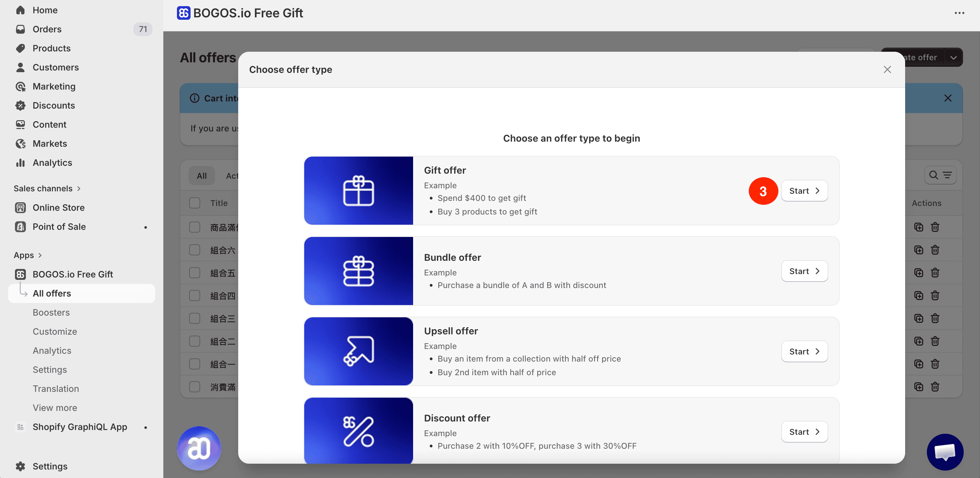The image size is (980, 478).
Task: Click the Bundle offer thumbnail image
Action: point(358,271)
